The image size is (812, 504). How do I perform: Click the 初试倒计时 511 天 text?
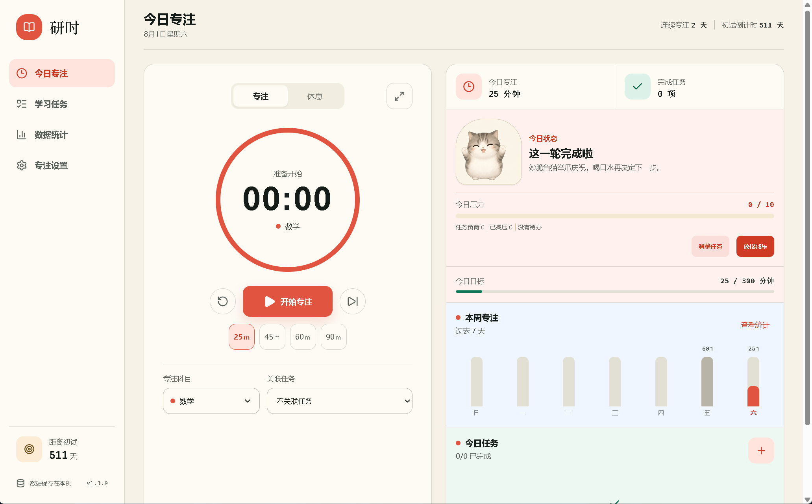pos(753,25)
